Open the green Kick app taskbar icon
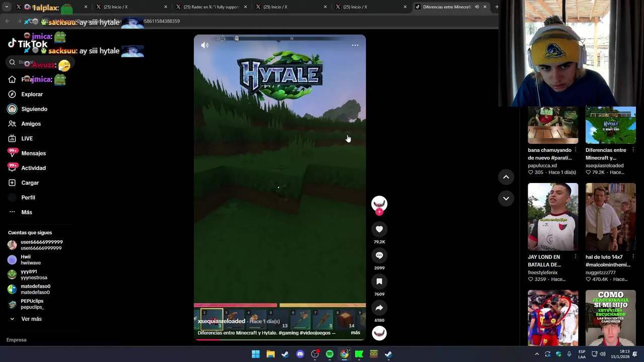Screen dimensions: 644x362 [359, 354]
